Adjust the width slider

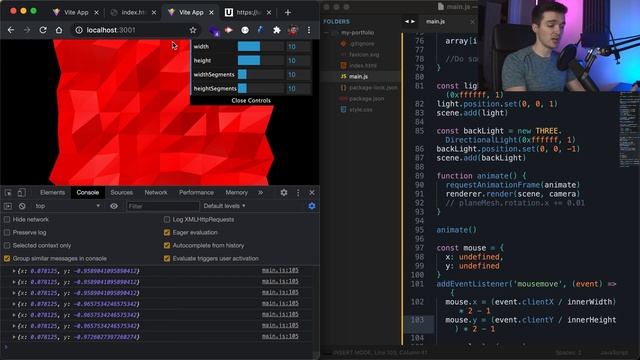coord(260,47)
